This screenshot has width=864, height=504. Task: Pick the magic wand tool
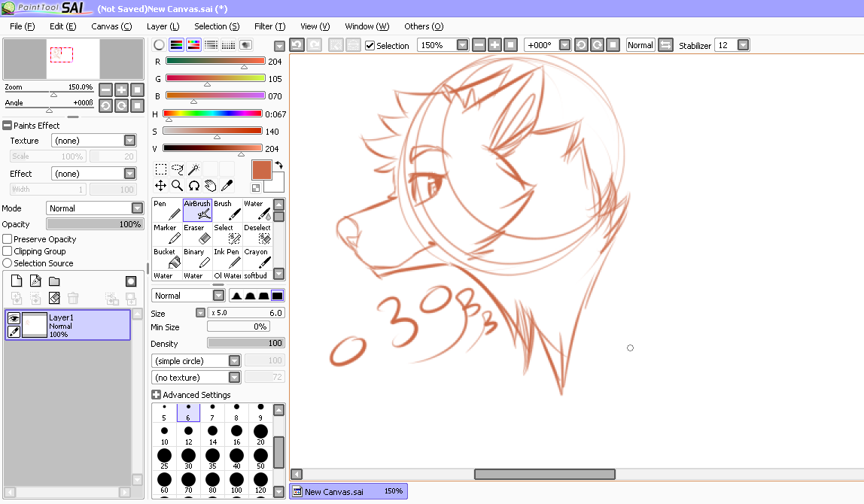click(x=194, y=169)
